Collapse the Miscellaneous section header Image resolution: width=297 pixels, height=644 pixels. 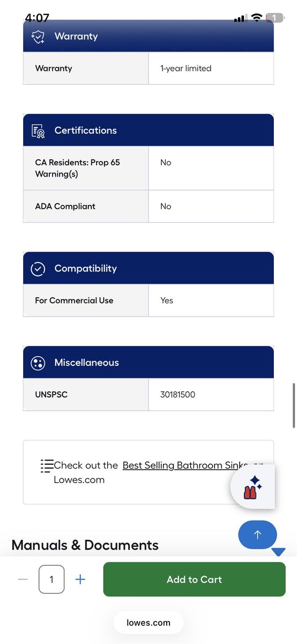pos(148,363)
